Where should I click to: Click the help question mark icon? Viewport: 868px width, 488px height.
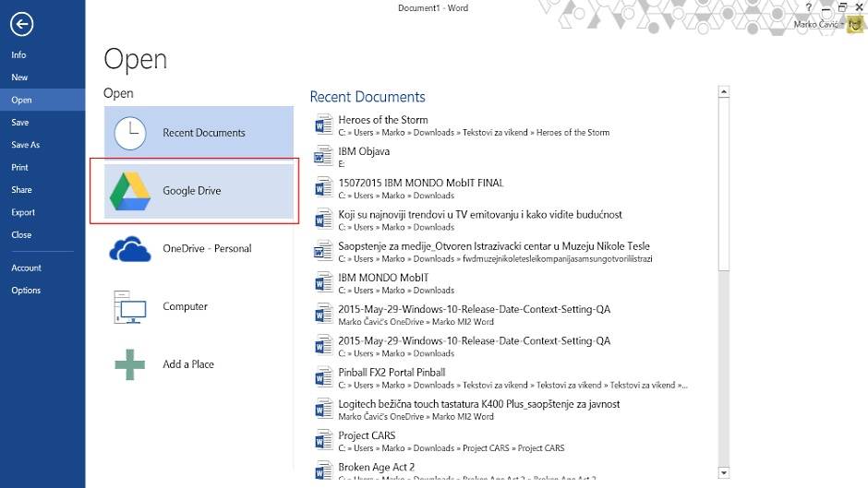(x=809, y=7)
